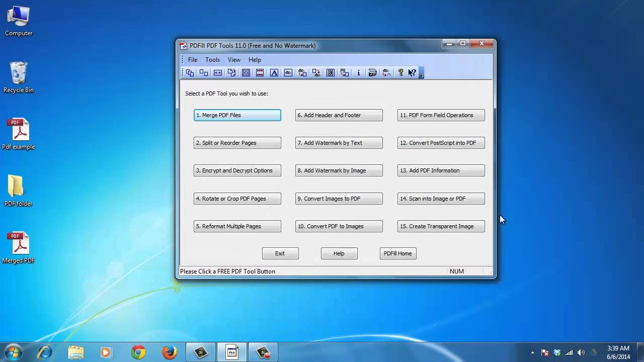Click the PDFill Home button

398,253
